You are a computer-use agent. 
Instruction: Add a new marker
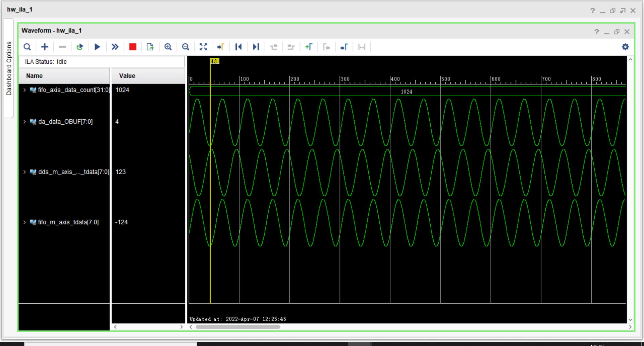pos(309,47)
